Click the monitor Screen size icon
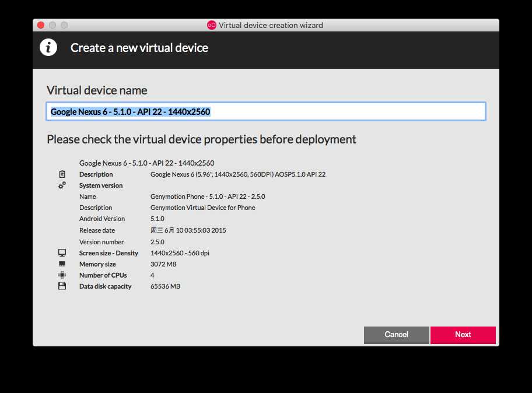 point(62,253)
